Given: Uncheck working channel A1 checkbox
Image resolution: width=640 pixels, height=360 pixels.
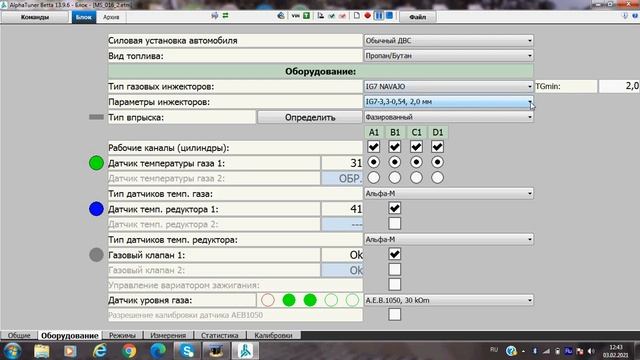Looking at the screenshot, I should [x=373, y=147].
